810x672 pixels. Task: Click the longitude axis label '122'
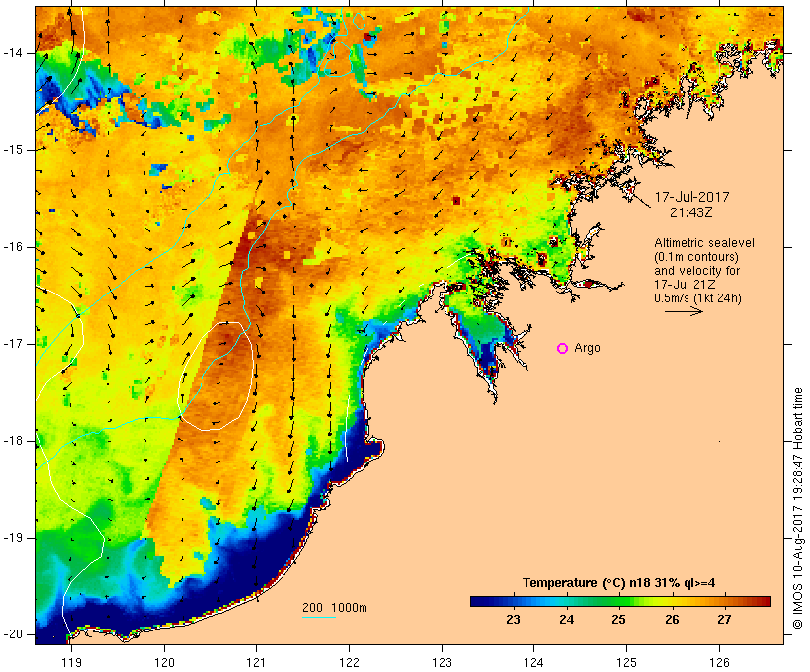click(x=350, y=662)
